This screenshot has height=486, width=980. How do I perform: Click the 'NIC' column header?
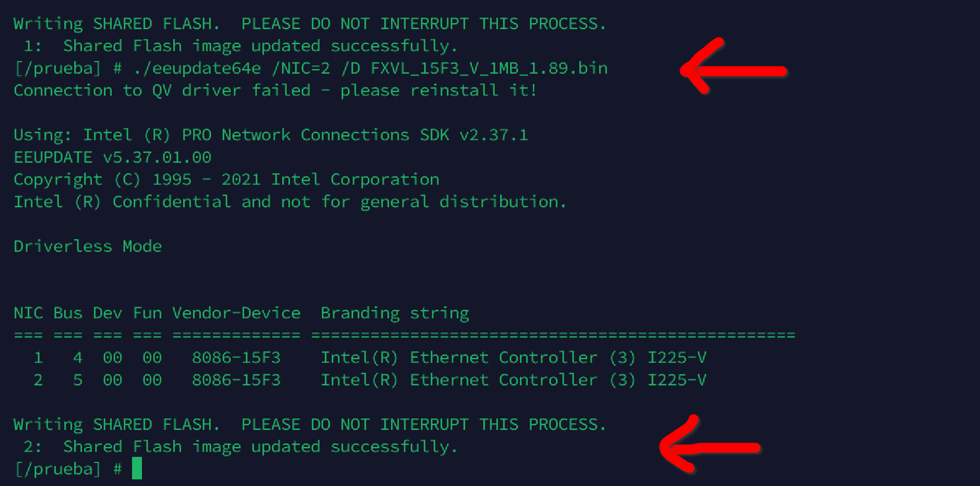(28, 313)
